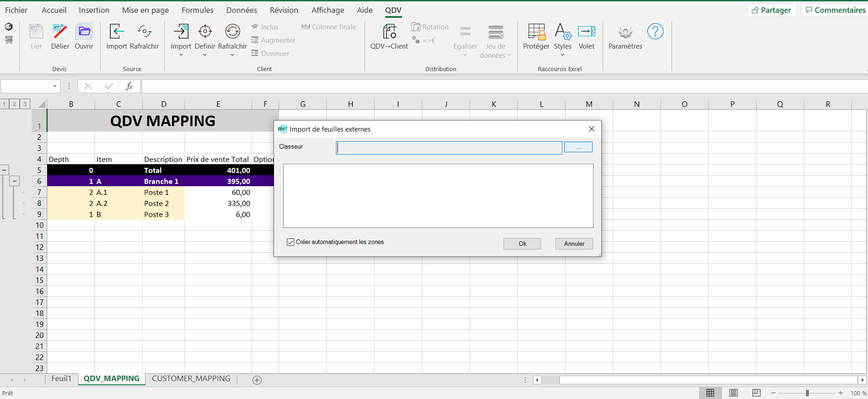Show outline level 1
The height and width of the screenshot is (399, 868).
pos(4,104)
